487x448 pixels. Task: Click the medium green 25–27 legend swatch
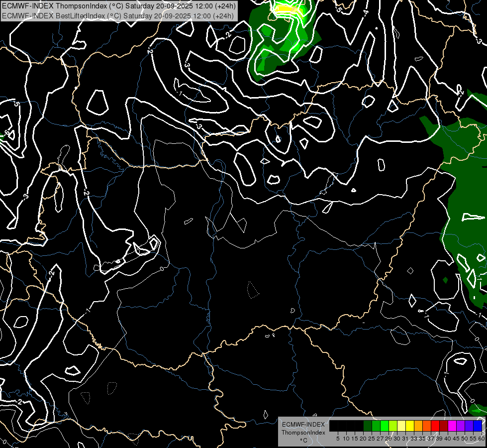(376, 426)
